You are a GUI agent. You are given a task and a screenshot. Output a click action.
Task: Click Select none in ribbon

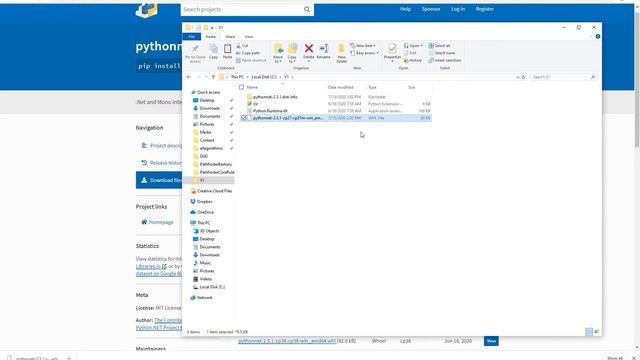coord(442,53)
